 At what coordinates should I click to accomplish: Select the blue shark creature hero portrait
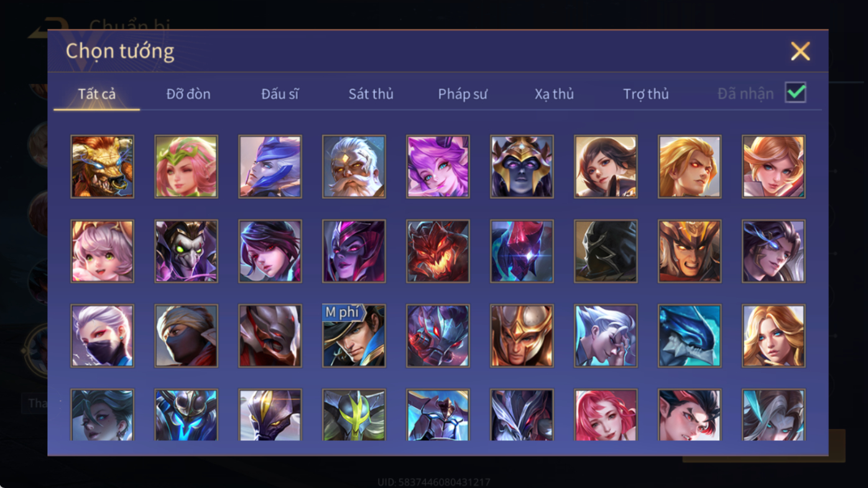click(690, 336)
